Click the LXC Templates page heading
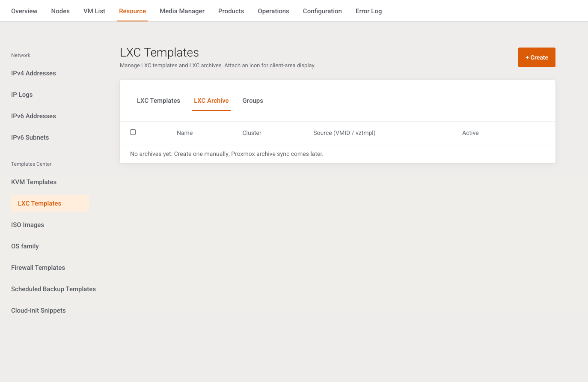Screen dimensions: 588x382 coord(159,52)
